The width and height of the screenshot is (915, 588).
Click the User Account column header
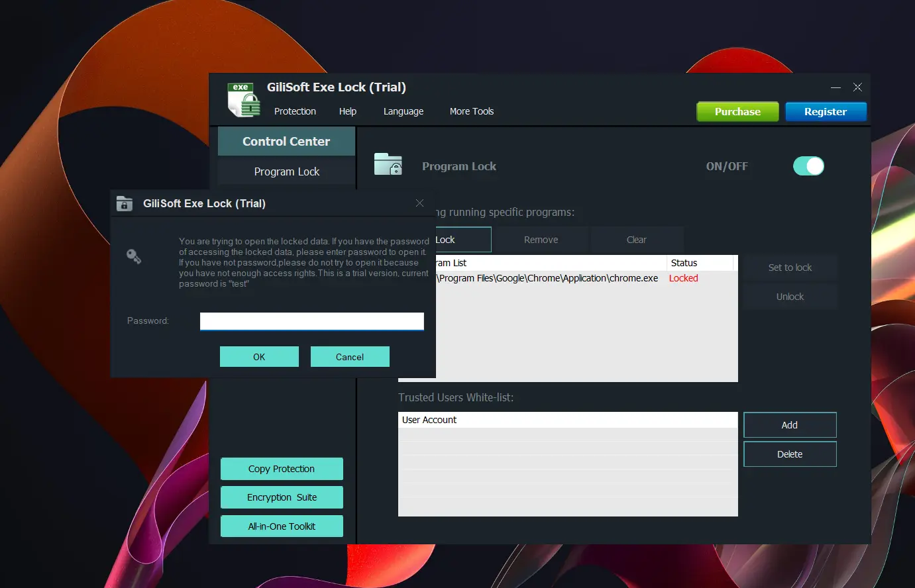[568, 420]
